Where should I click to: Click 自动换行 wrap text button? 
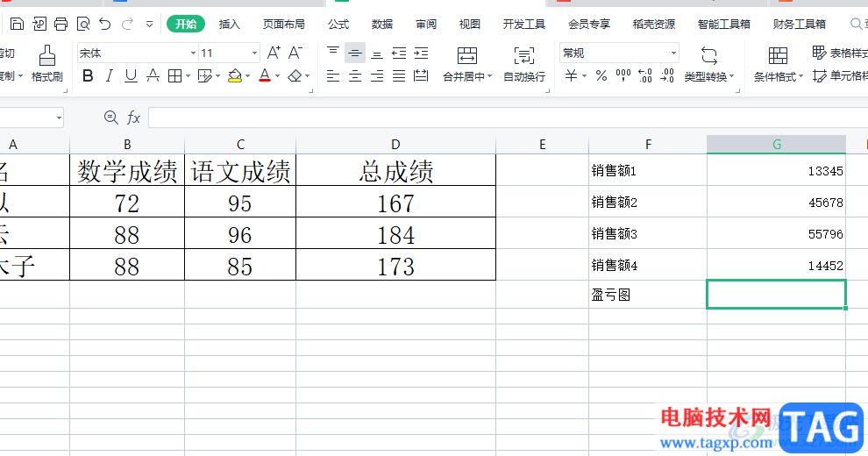(x=524, y=64)
